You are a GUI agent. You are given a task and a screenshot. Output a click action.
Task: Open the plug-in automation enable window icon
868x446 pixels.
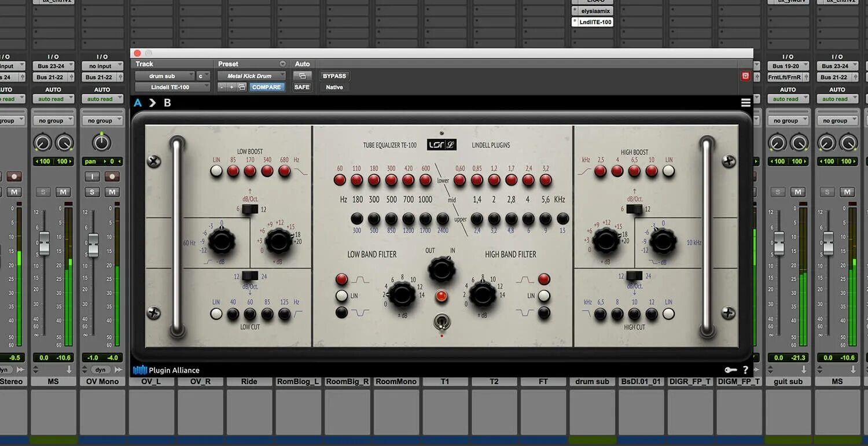click(302, 76)
